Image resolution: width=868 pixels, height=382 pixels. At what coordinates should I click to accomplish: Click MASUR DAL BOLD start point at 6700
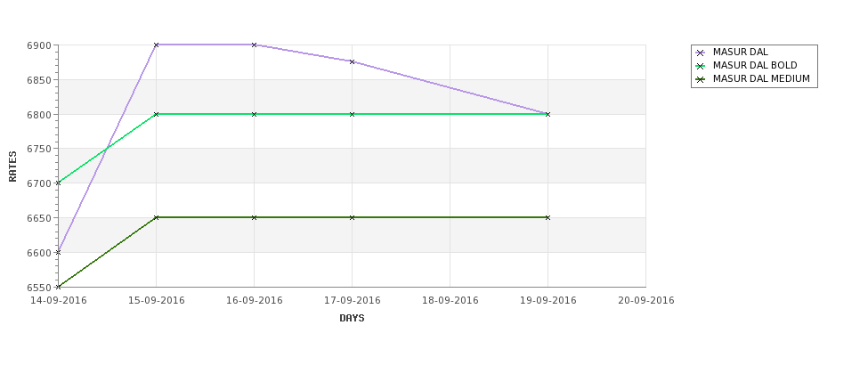58,183
